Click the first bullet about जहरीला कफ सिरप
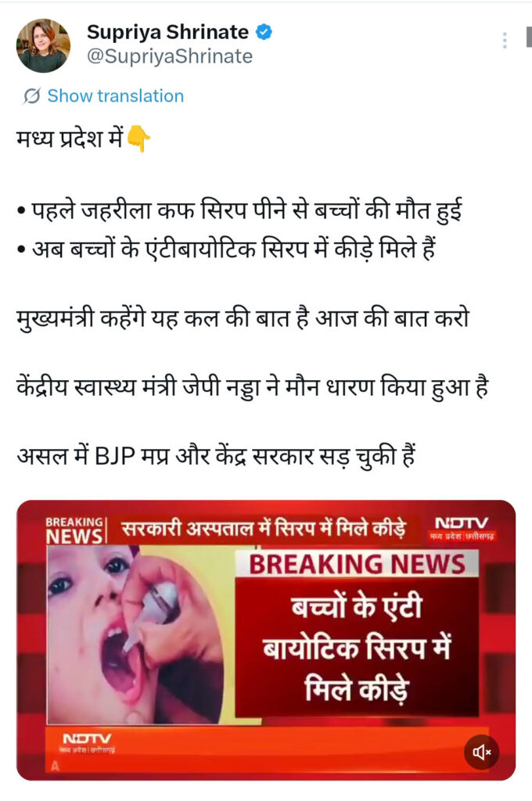 click(239, 210)
